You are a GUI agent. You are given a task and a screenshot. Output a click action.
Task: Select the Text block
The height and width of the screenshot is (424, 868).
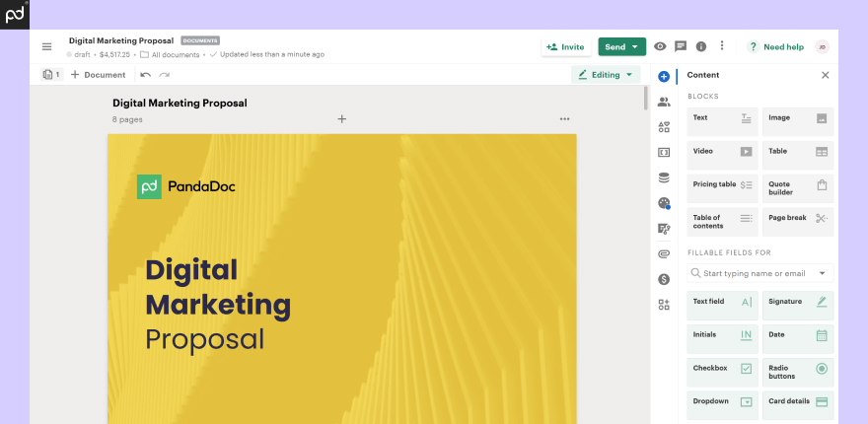pos(722,121)
